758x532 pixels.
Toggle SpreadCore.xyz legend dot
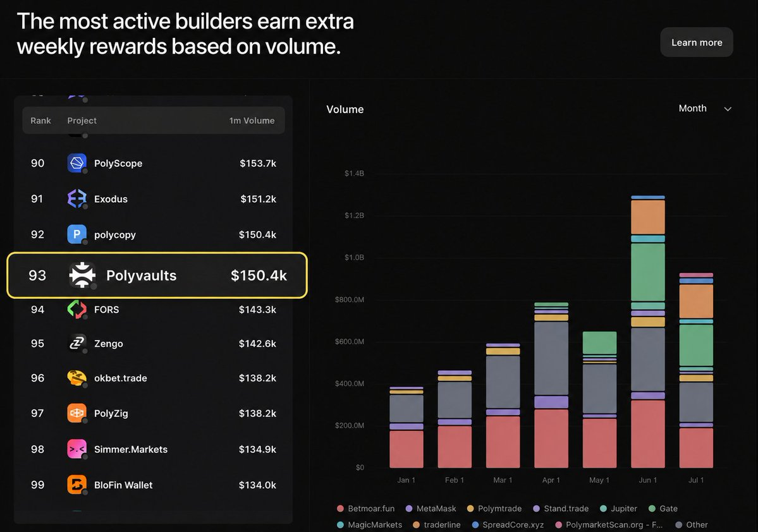pos(475,525)
